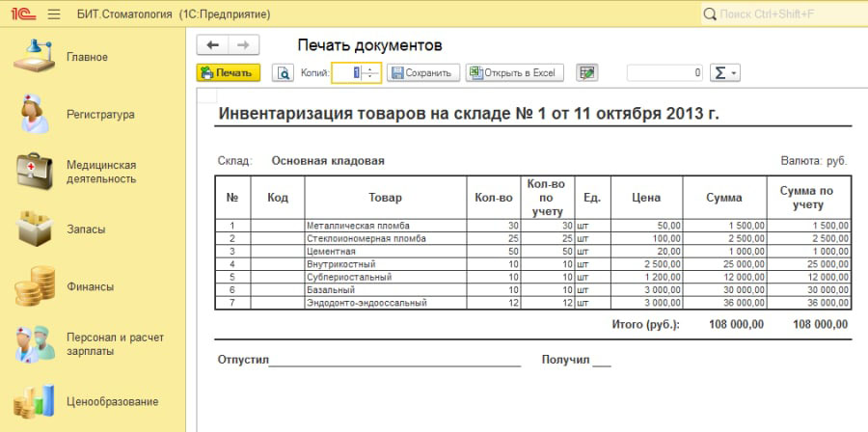Screen dimensions: 868x432
Task: Open the print preview magnifier icon
Action: pyautogui.click(x=283, y=72)
